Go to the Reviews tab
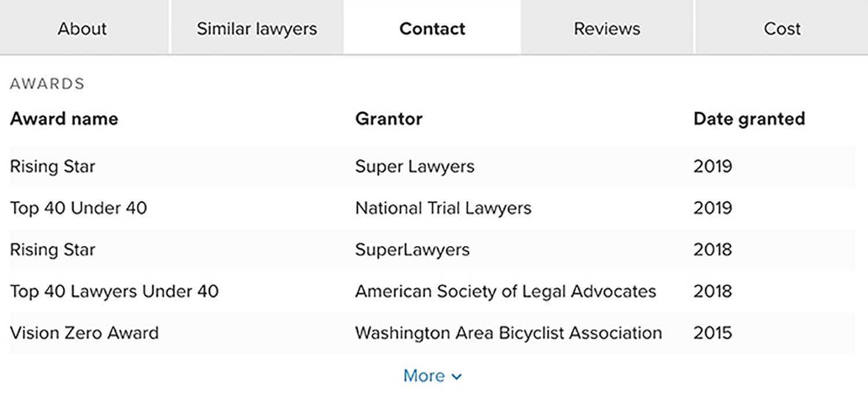Image resolution: width=868 pixels, height=407 pixels. click(x=607, y=28)
